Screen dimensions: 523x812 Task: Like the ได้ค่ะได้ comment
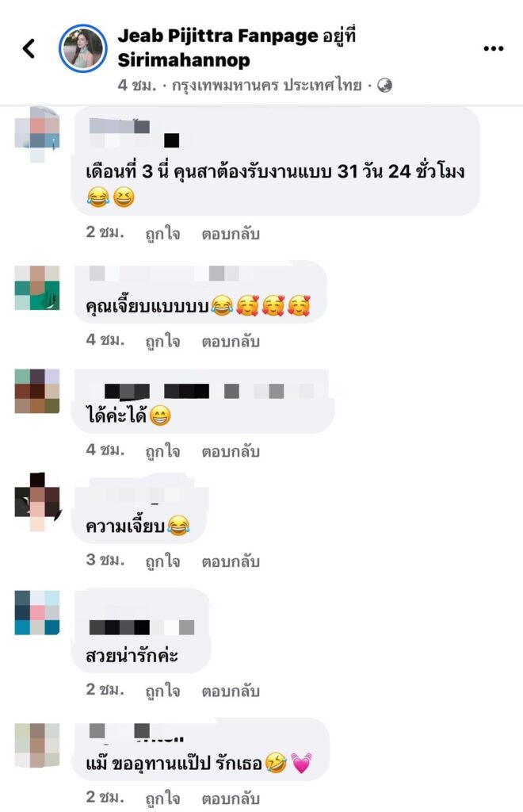[x=162, y=451]
